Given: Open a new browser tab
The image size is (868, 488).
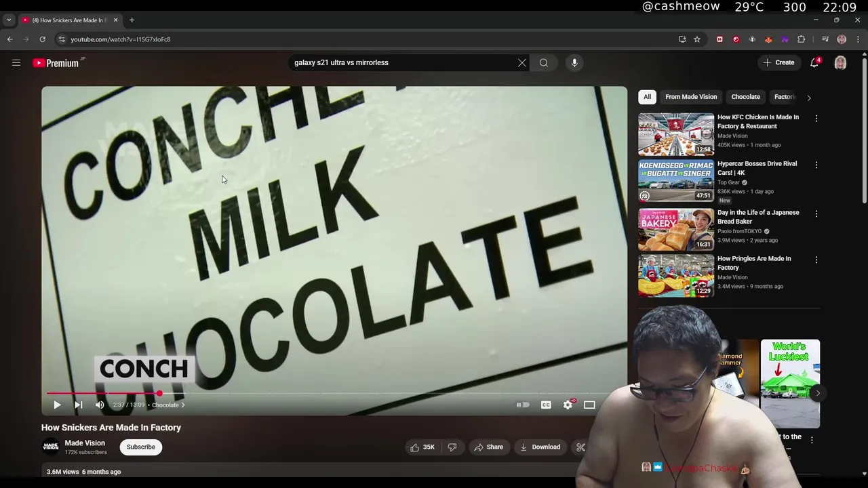Looking at the screenshot, I should pyautogui.click(x=132, y=20).
